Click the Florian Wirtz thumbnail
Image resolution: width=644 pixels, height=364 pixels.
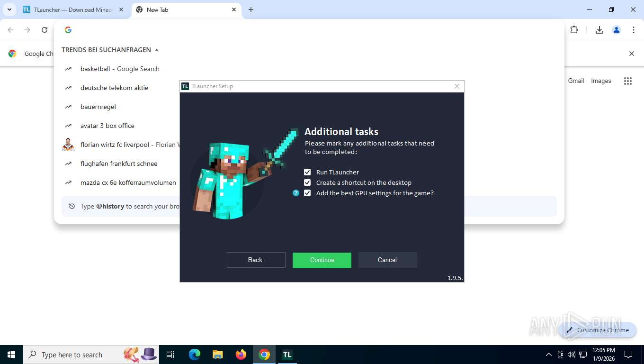pos(68,145)
